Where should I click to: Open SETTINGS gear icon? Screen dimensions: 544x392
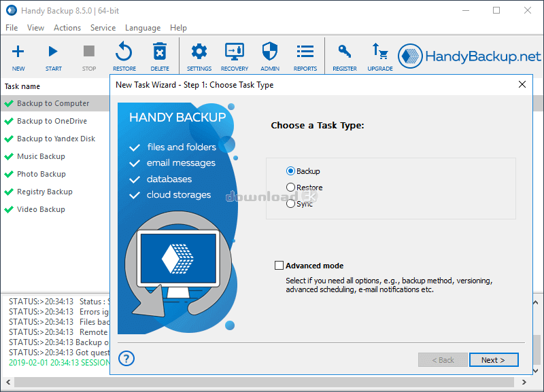[199, 52]
